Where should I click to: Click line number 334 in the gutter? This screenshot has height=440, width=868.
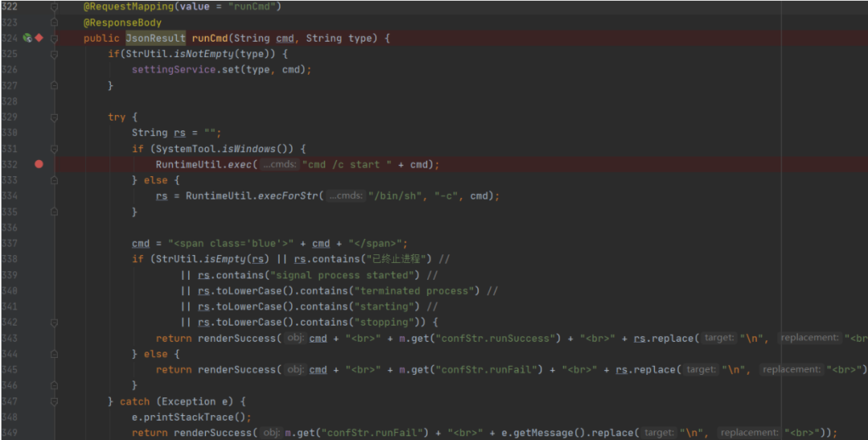(10, 195)
